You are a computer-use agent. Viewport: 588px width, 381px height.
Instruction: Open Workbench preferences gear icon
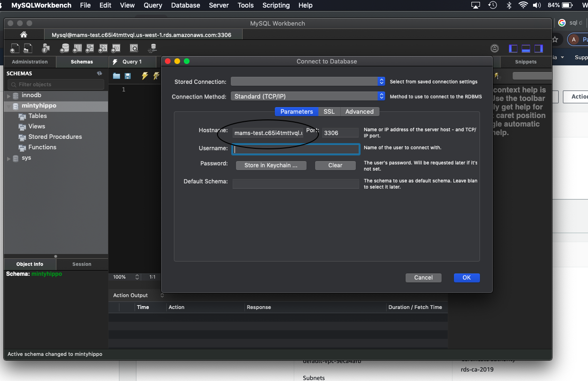point(495,48)
